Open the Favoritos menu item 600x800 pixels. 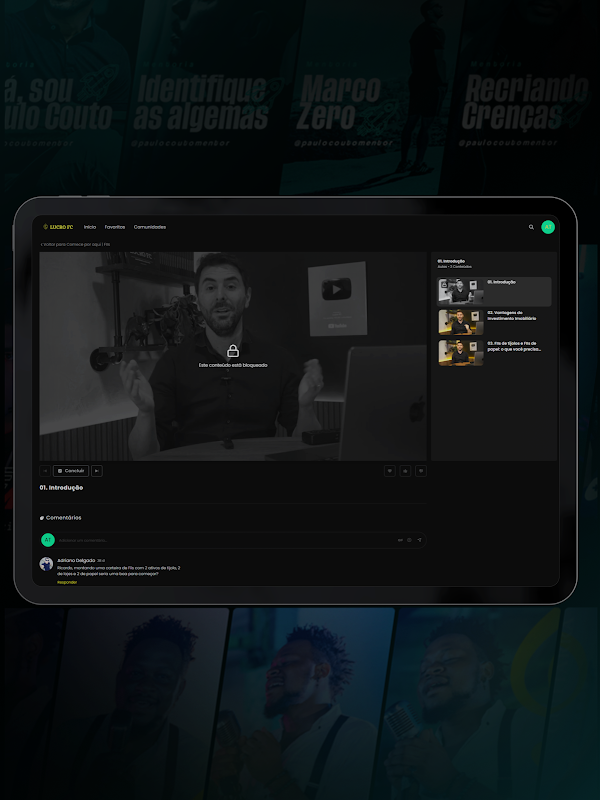115,227
